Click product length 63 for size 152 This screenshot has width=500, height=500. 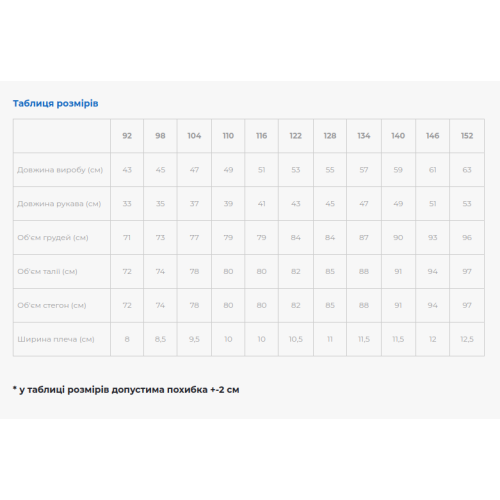click(x=467, y=170)
